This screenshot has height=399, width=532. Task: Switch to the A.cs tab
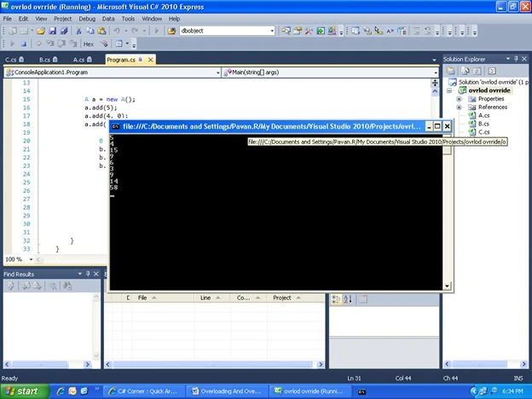point(83,60)
